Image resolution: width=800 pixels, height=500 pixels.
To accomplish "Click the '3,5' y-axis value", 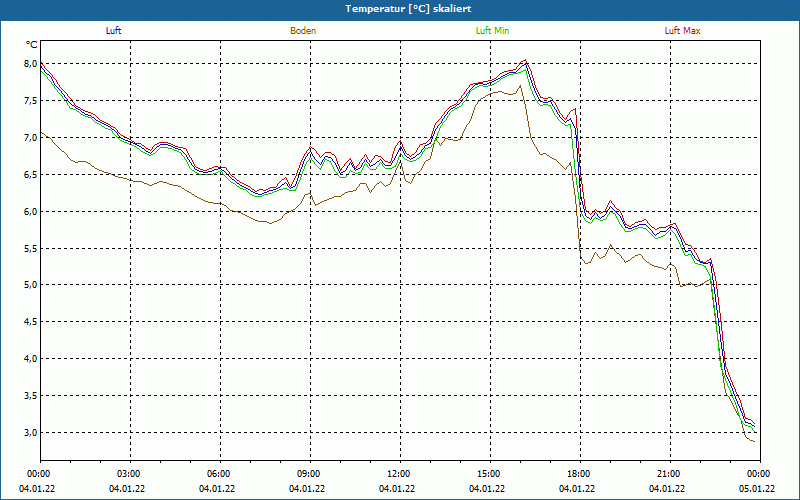I will tap(31, 395).
